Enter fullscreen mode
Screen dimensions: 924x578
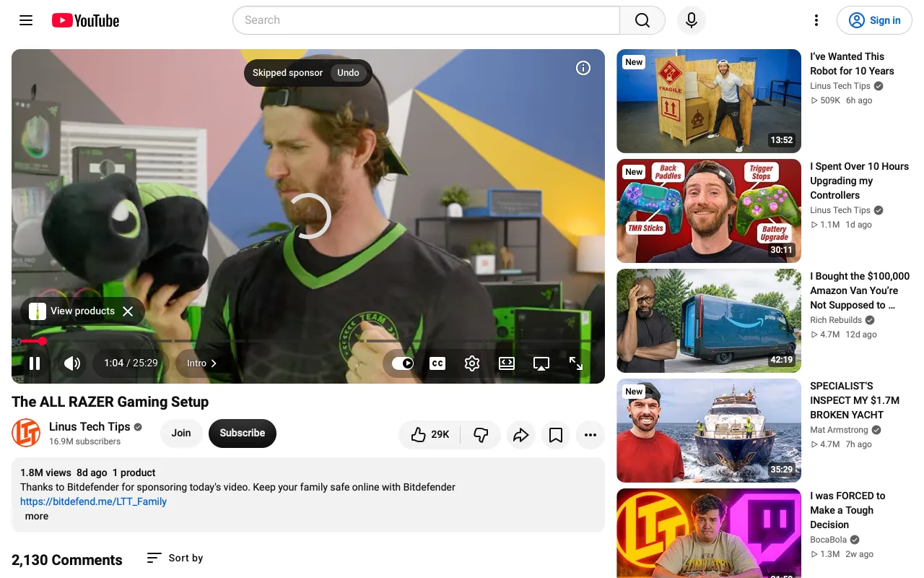click(576, 363)
